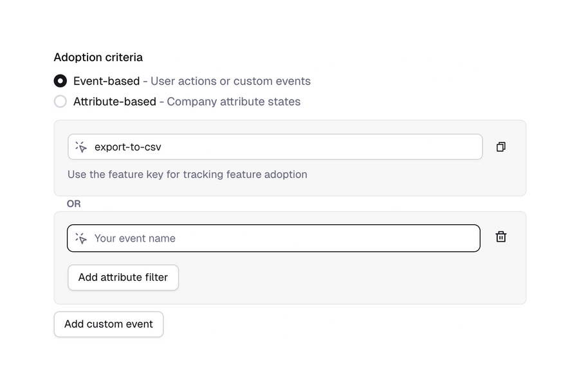Click the Add attribute filter button

click(123, 277)
